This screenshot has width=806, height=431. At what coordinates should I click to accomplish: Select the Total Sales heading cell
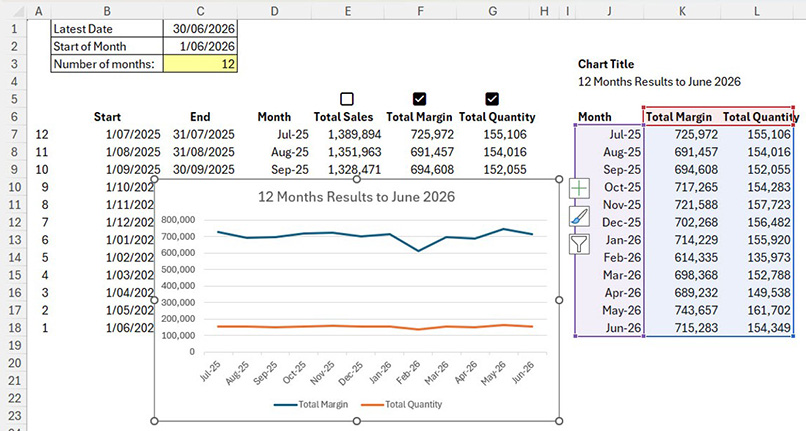(347, 117)
